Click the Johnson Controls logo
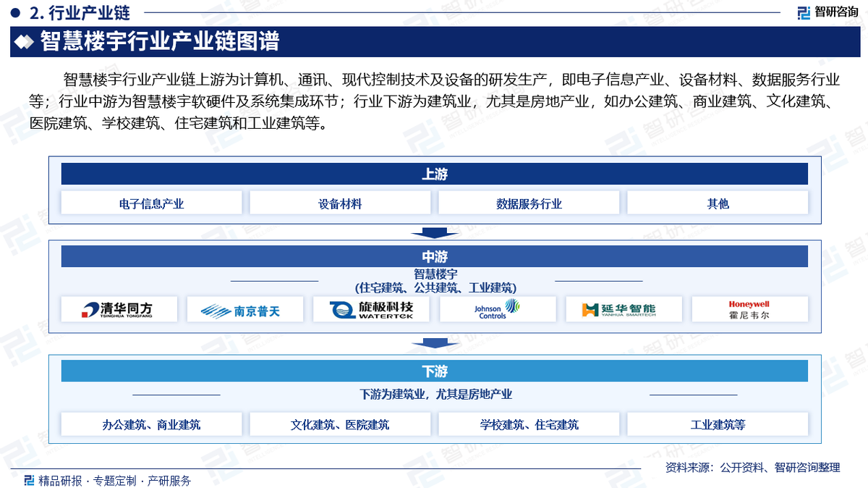 [497, 309]
